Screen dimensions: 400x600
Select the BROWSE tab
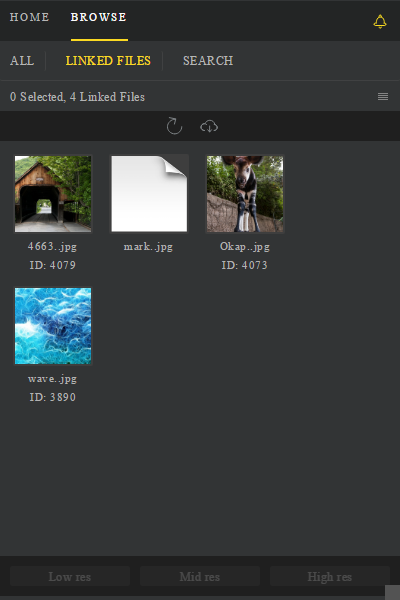pyautogui.click(x=99, y=17)
